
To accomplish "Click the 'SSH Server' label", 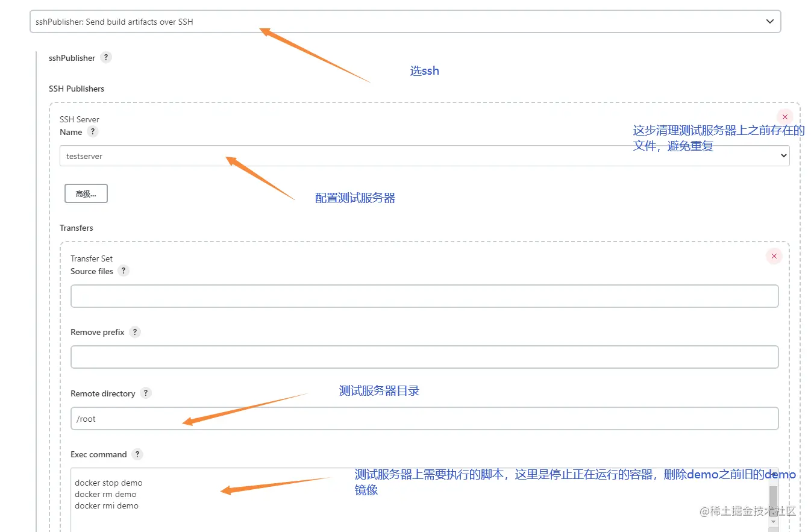I will point(80,119).
